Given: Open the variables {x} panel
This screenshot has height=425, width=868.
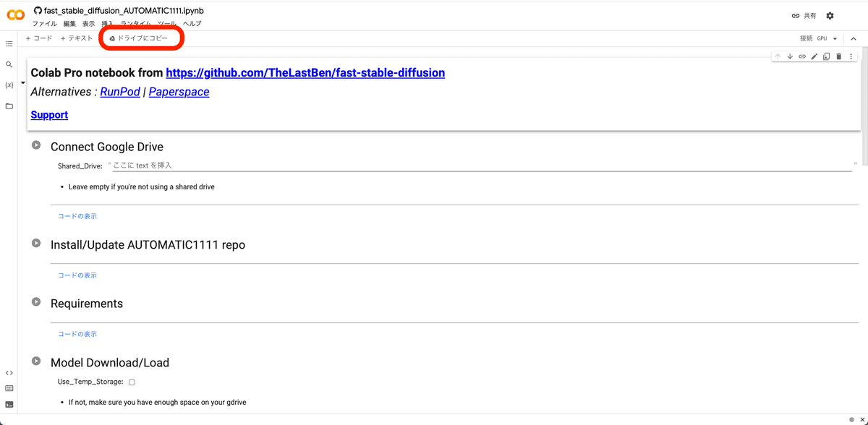Looking at the screenshot, I should click(x=9, y=85).
